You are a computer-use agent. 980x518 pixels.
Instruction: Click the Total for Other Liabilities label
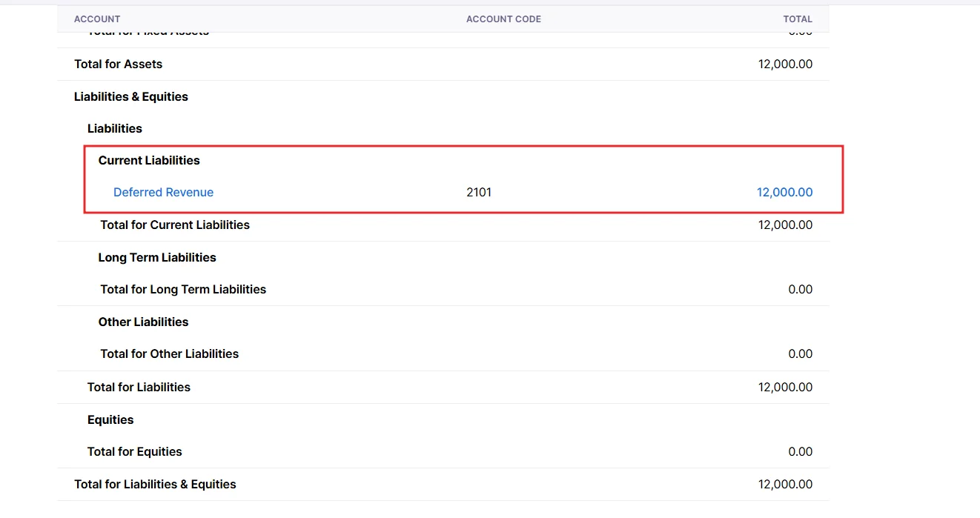coord(170,354)
